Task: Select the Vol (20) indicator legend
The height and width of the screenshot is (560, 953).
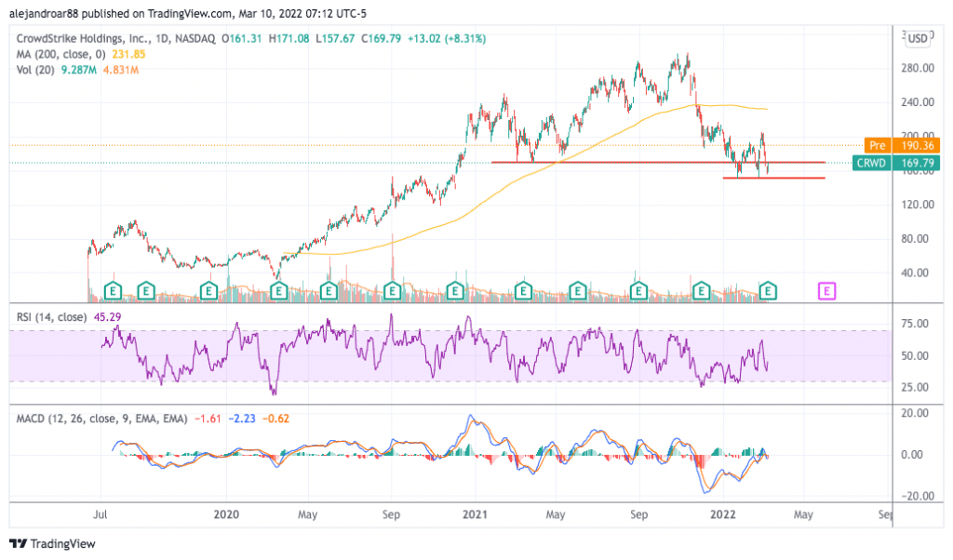Action: tap(35, 70)
